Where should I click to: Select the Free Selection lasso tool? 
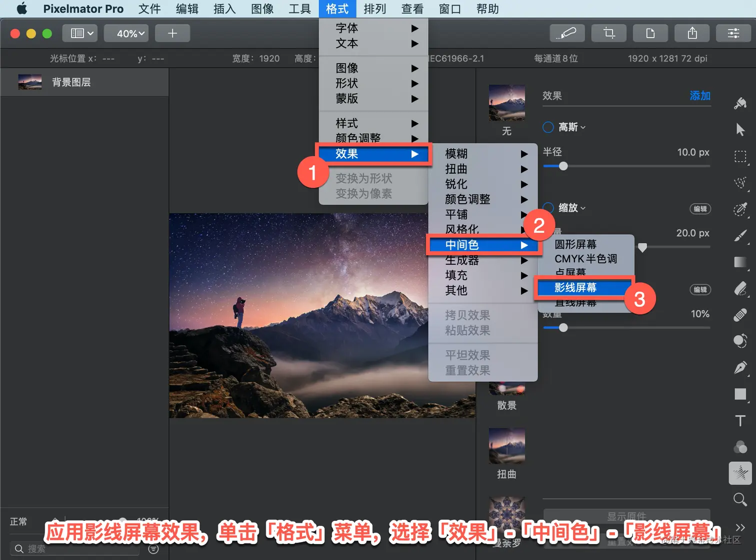tap(740, 183)
